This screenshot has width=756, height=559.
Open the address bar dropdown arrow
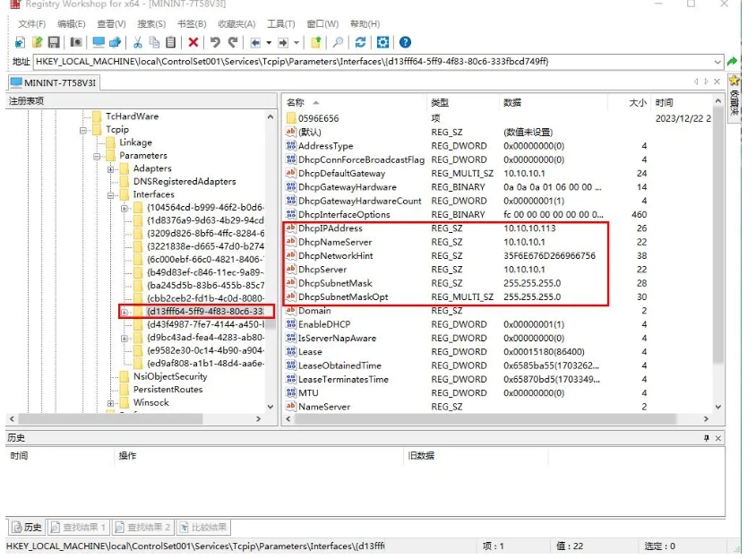pos(717,62)
